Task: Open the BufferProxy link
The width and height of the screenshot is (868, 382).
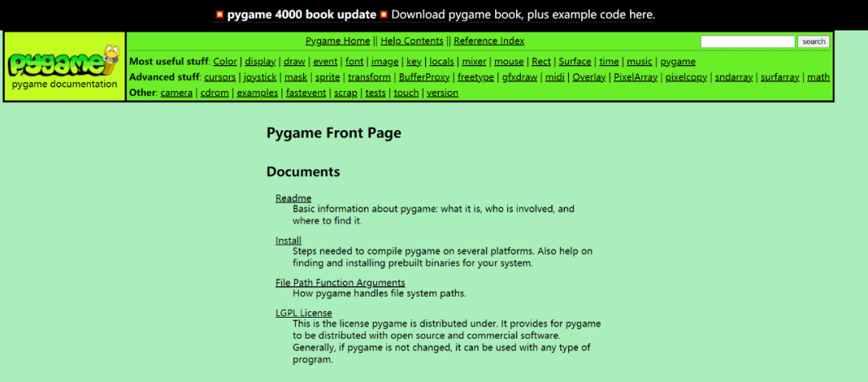Action: click(x=424, y=77)
